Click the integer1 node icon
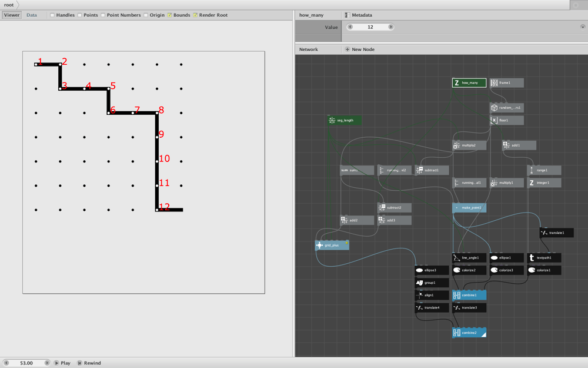This screenshot has height=368, width=588. click(532, 183)
